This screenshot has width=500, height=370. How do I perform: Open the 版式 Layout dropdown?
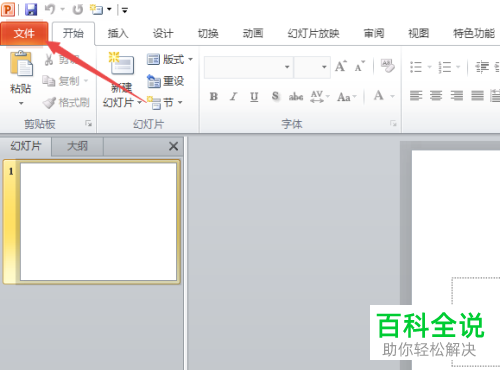coord(170,60)
